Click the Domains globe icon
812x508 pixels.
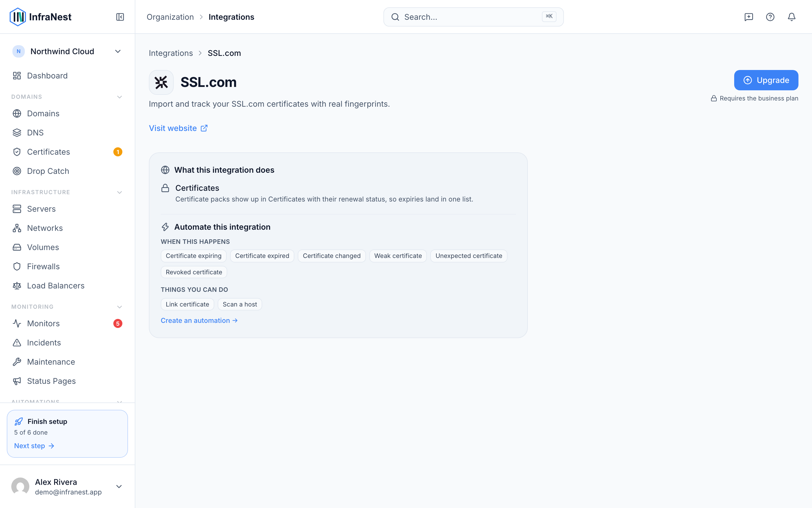pyautogui.click(x=17, y=113)
